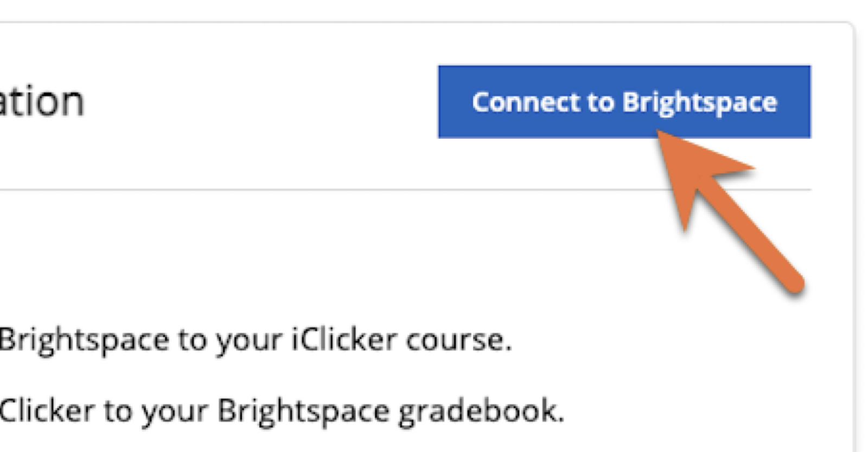Image resolution: width=868 pixels, height=452 pixels.
Task: Click the word "Brightspace" on the blue button
Action: click(699, 102)
